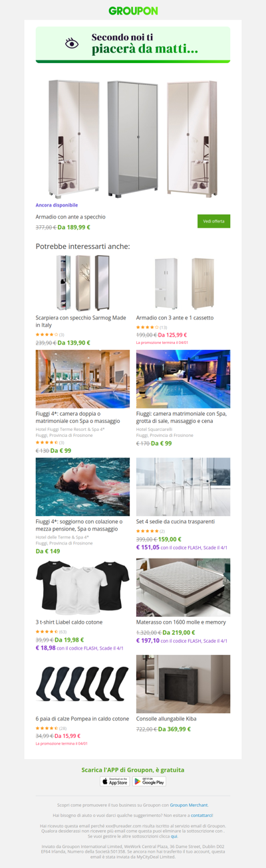The image size is (266, 868).
Task: Open 'Armadio con ante a specchio' title
Action: (70, 217)
